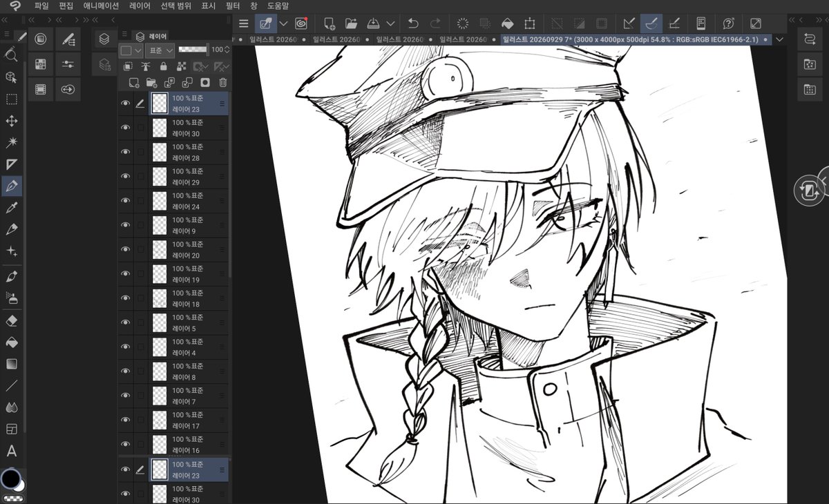Click the Redo arrow in command bar
Viewport: 829px width, 504px height.
[435, 23]
